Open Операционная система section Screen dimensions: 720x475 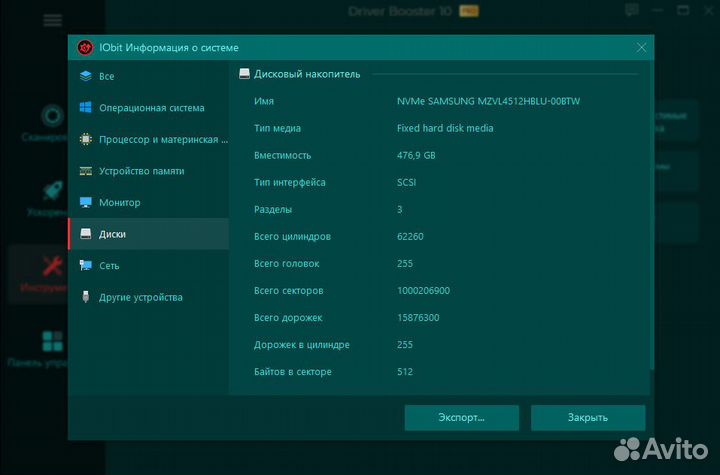click(148, 108)
